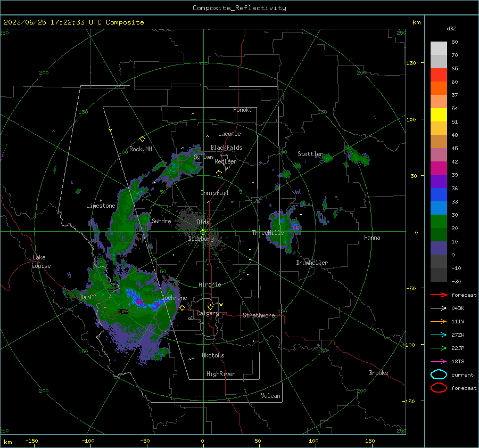Select the bright yellow 51-54 dBZ swatch
This screenshot has height=448, width=479.
[x=439, y=115]
